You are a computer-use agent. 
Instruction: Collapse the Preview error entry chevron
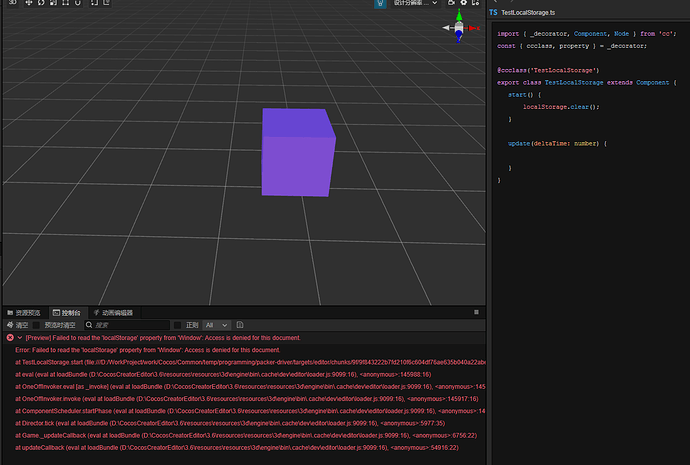(20, 337)
